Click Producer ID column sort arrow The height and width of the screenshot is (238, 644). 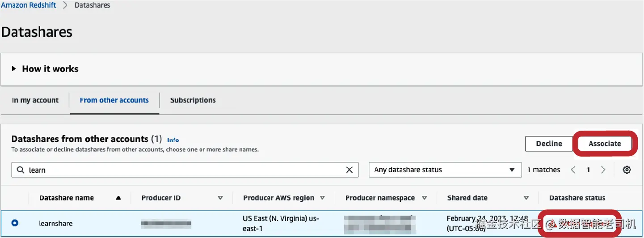click(220, 198)
